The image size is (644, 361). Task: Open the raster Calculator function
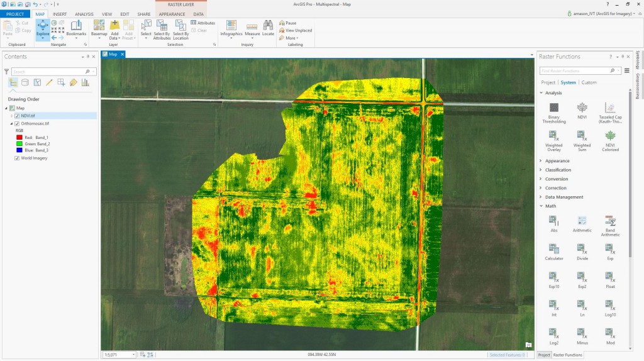(554, 252)
